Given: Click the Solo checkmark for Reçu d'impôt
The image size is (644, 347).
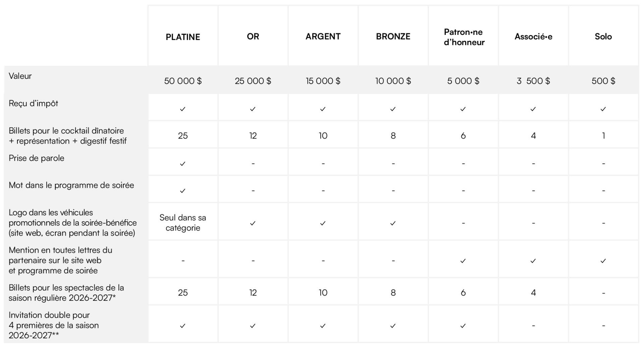Looking at the screenshot, I should pyautogui.click(x=603, y=109).
